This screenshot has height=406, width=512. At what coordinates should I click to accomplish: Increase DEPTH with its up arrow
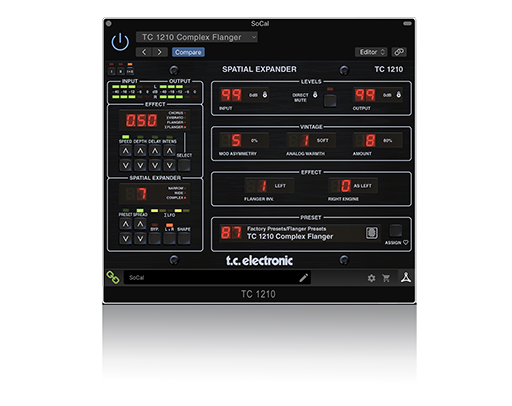[x=140, y=151]
